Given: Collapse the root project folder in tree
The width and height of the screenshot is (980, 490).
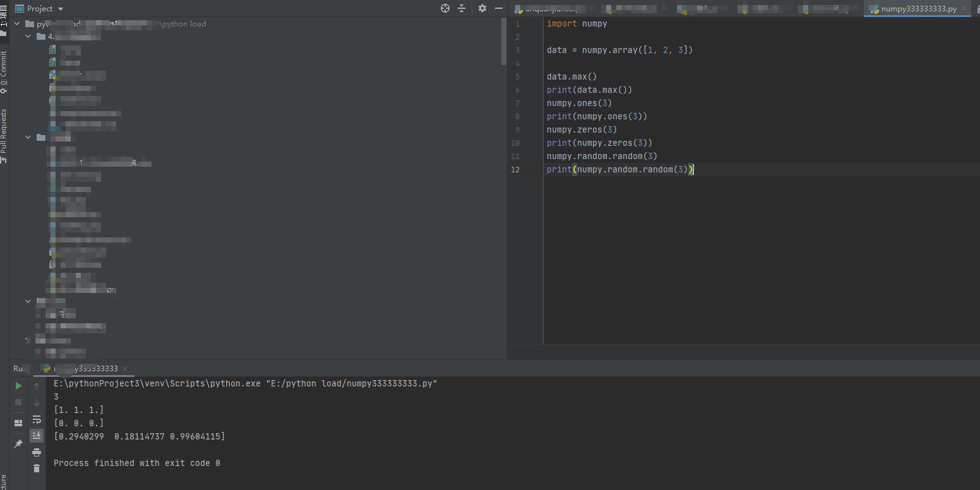Looking at the screenshot, I should pos(17,24).
